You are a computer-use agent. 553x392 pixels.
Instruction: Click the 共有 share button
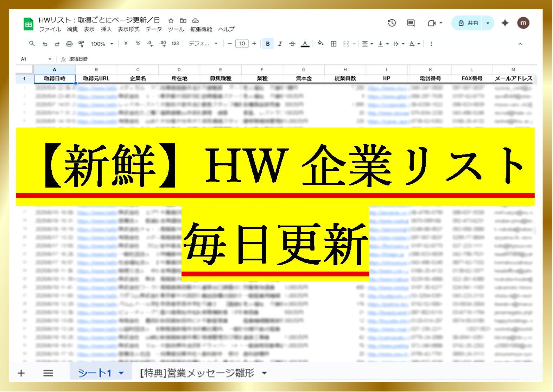468,23
